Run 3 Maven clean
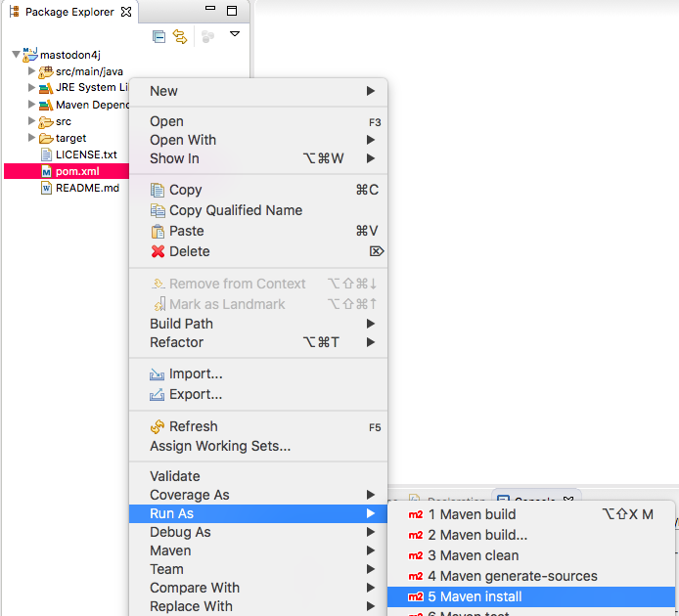Viewport: 679px width, 616px height. (x=531, y=555)
